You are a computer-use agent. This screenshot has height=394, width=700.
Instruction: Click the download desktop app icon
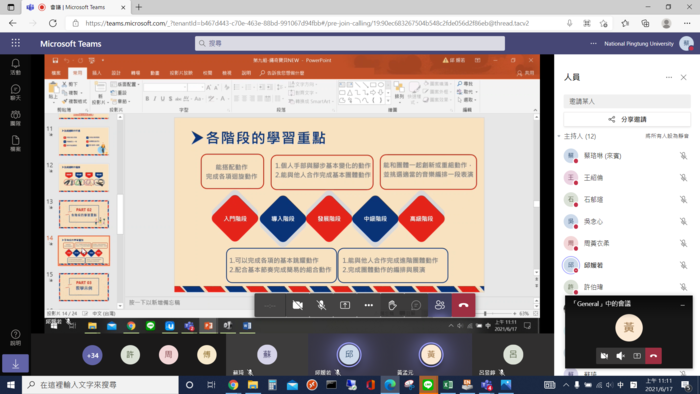(16, 364)
